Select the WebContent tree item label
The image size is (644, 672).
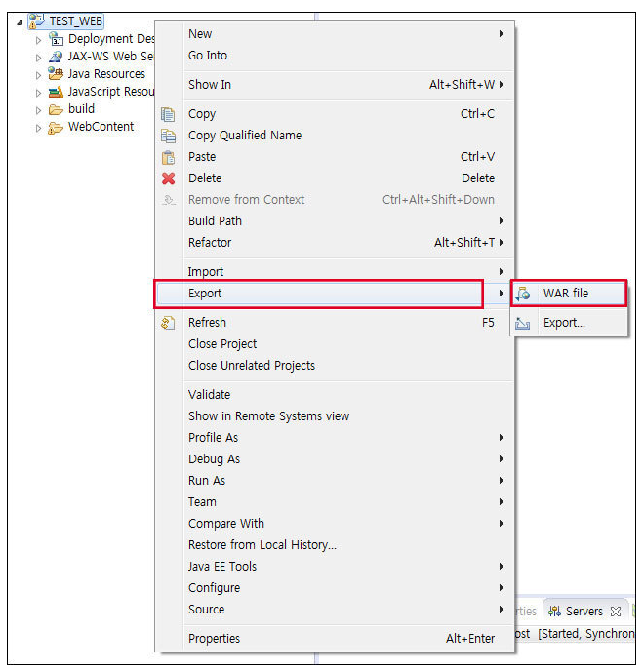coord(101,127)
